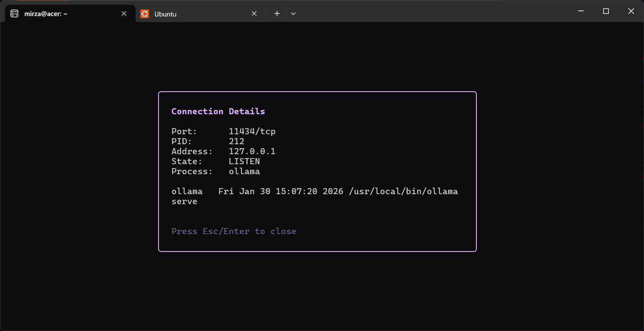Maximize the terminal window
The width and height of the screenshot is (644, 331).
click(x=606, y=11)
